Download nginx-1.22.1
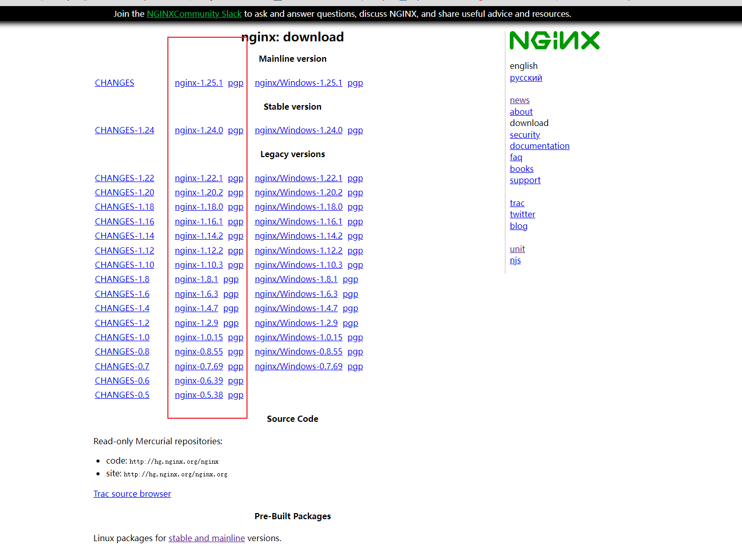This screenshot has width=742, height=560. click(x=199, y=178)
